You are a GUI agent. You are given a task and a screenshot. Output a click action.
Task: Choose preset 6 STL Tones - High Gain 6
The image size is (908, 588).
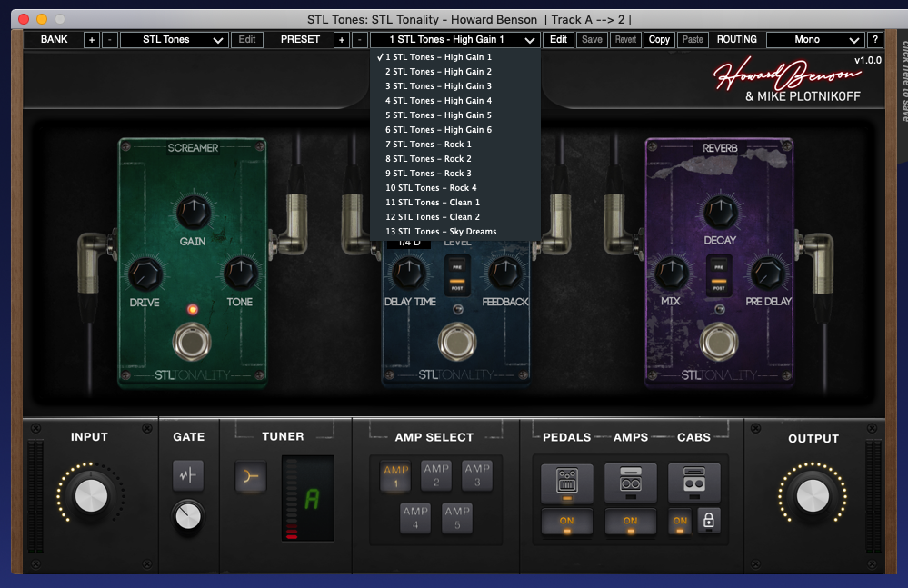455,130
